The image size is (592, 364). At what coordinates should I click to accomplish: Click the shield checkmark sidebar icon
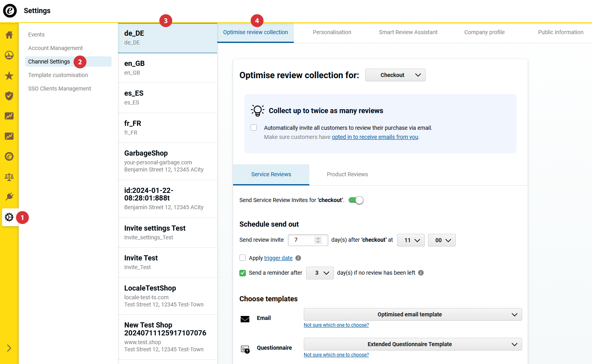click(x=9, y=96)
